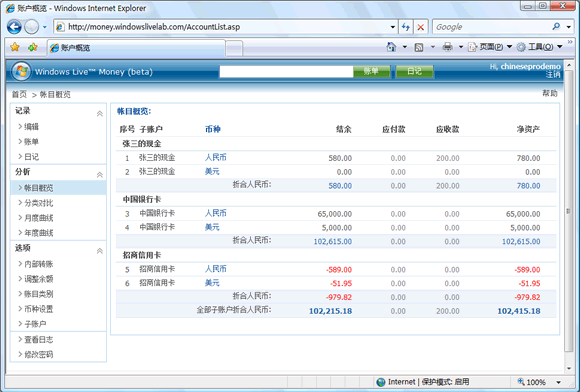
Task: Click 美元 link for 招商信用卡 row 6
Action: (212, 283)
